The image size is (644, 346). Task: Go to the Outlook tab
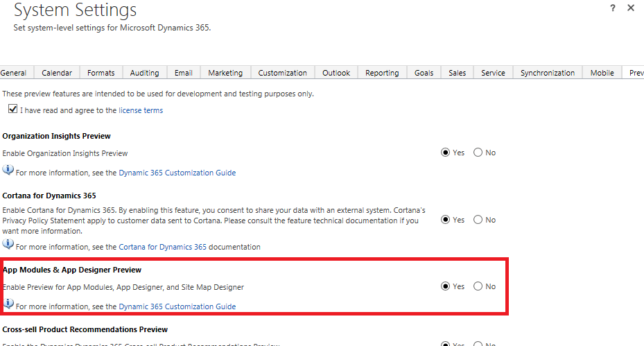pos(336,73)
